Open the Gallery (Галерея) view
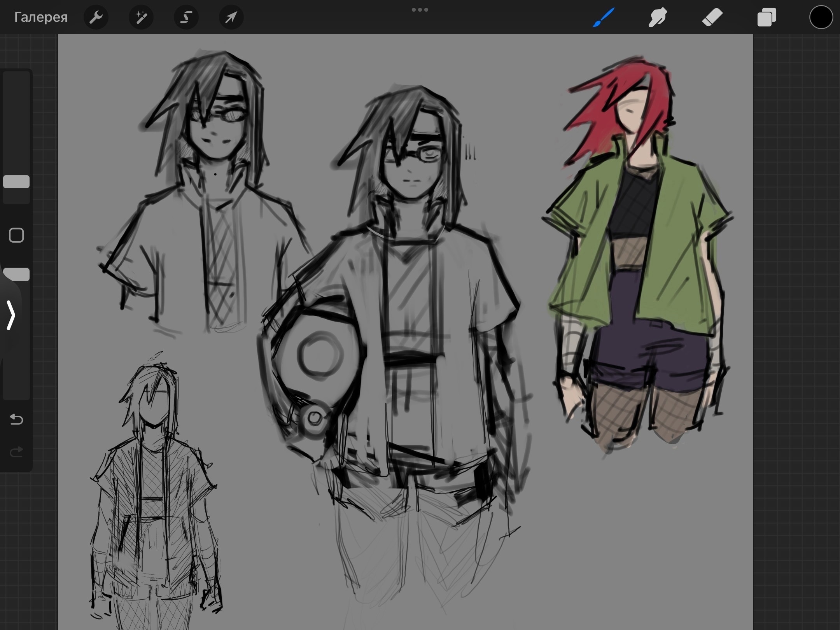This screenshot has height=630, width=840. tap(41, 17)
